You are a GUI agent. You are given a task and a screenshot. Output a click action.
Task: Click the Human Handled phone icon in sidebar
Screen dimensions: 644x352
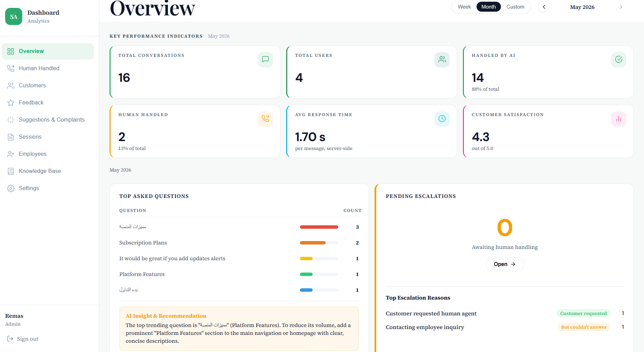(x=11, y=68)
